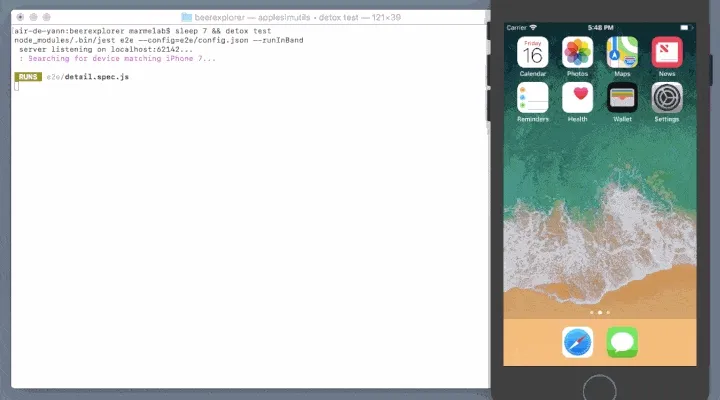Click the simulator Home button
This screenshot has width=720, height=400.
(x=600, y=389)
